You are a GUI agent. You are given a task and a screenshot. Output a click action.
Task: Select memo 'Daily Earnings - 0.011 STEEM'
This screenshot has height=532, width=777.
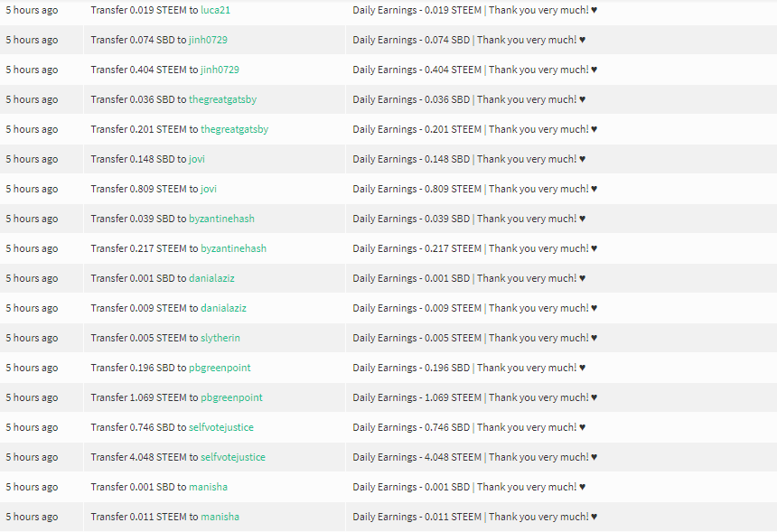417,516
